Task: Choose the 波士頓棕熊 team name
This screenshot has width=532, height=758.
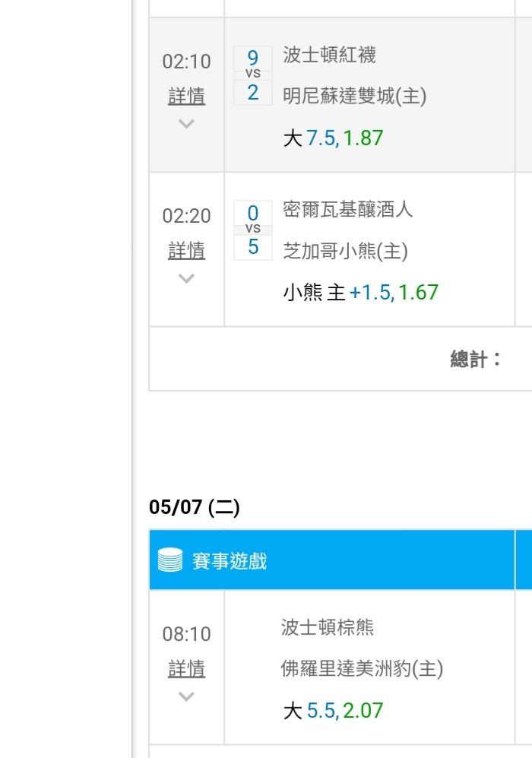Action: coord(327,627)
